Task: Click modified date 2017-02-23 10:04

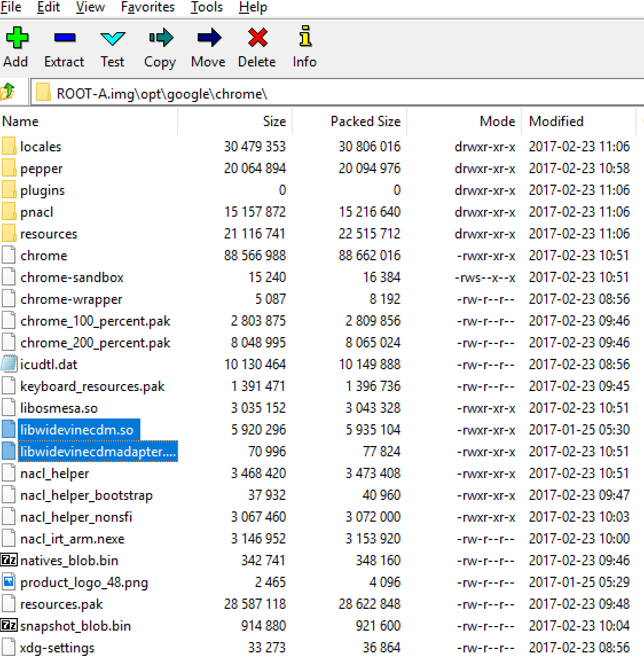Action: point(579,625)
